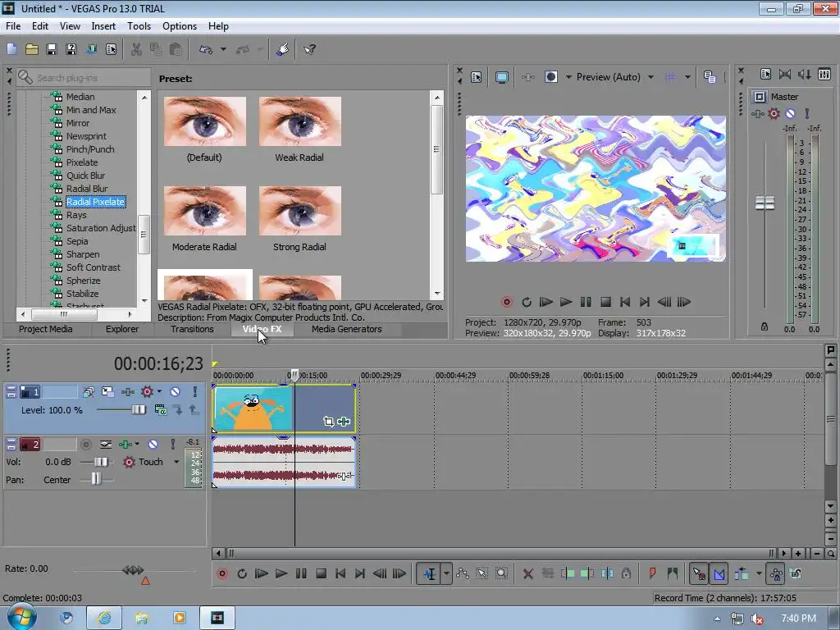Click the Interactive Tutorials icon

[283, 49]
